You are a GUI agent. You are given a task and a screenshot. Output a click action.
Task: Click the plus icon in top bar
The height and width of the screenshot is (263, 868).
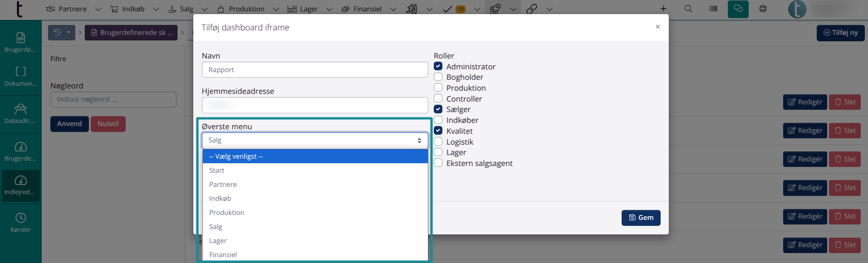click(663, 9)
